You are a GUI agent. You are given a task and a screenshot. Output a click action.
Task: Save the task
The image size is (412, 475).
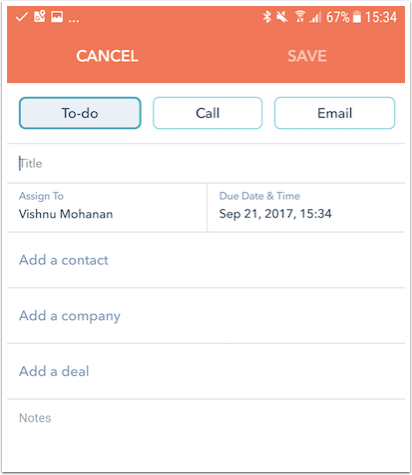[307, 56]
